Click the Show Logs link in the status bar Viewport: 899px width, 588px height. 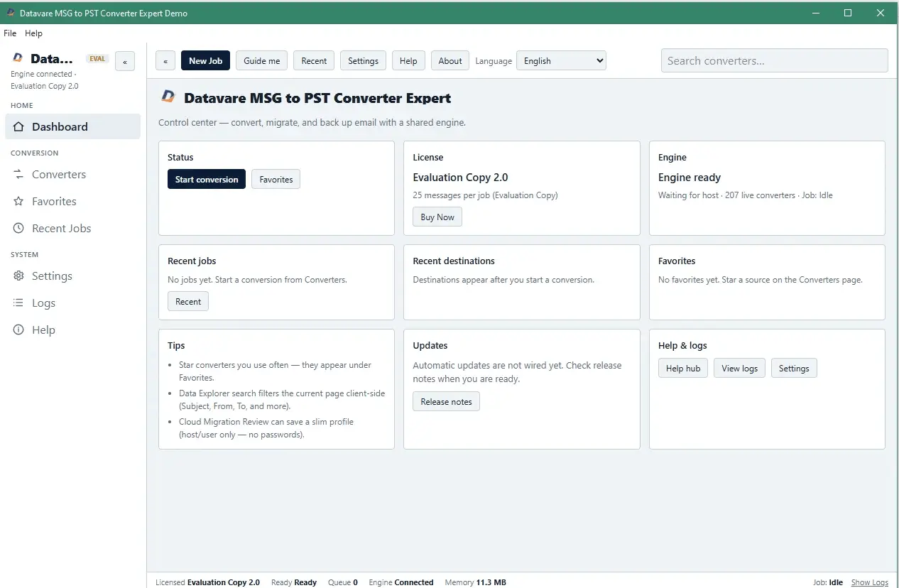870,582
